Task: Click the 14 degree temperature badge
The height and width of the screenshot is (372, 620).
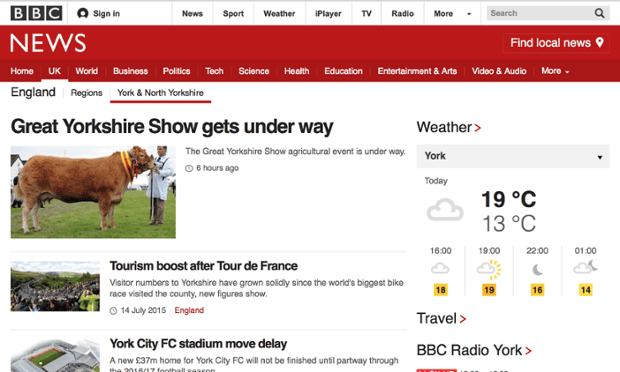Action: point(585,290)
